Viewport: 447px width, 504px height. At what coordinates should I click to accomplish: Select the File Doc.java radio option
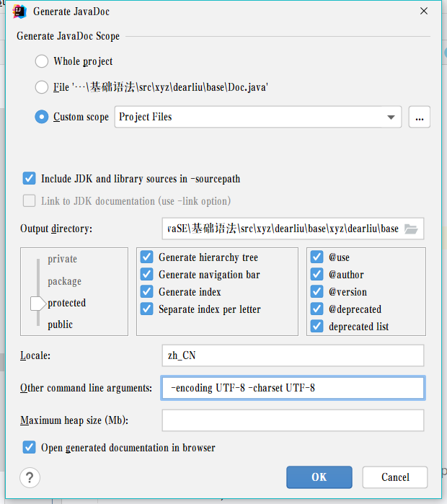coord(42,87)
